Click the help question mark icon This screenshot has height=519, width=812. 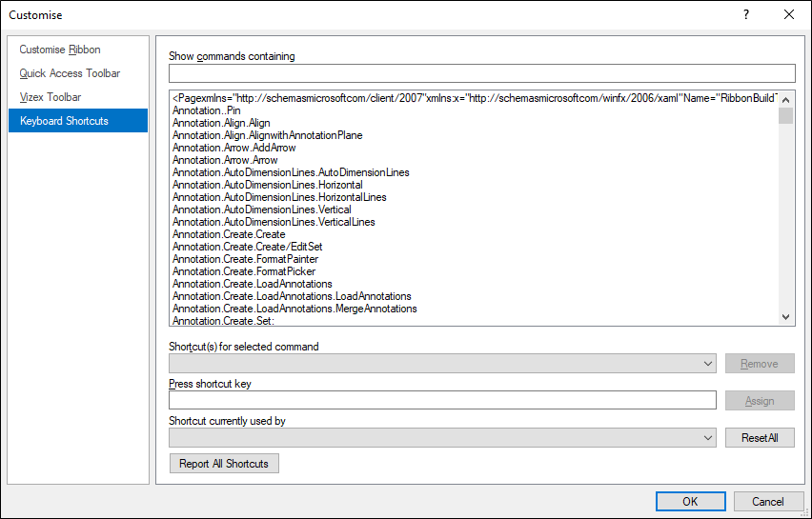click(x=745, y=14)
